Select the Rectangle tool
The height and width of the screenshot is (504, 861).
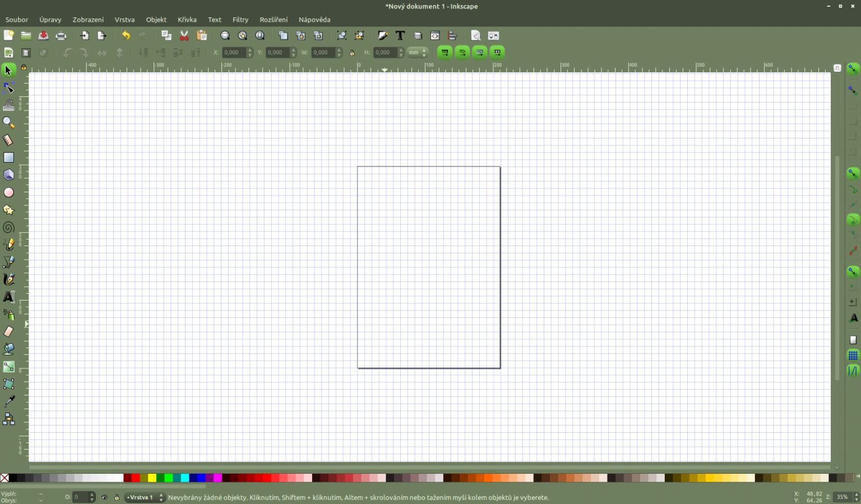tap(8, 158)
